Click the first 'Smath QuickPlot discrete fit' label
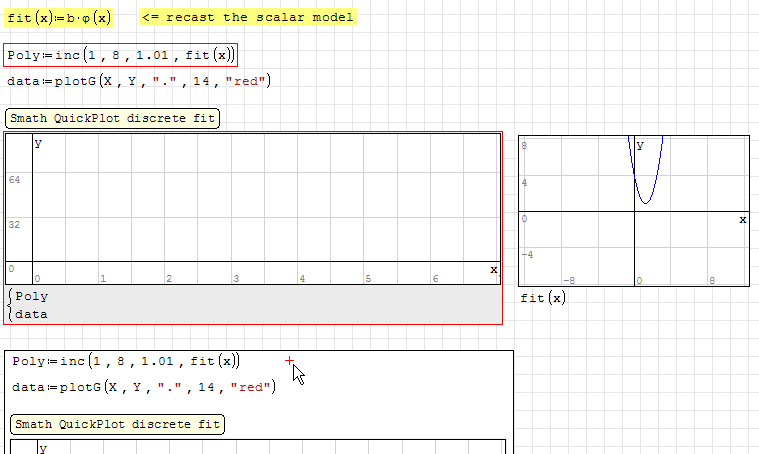This screenshot has height=454, width=759. coord(111,119)
